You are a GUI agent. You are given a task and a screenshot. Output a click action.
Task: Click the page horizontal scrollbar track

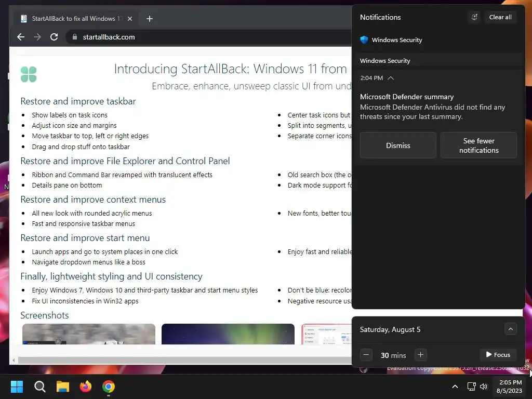click(185, 361)
